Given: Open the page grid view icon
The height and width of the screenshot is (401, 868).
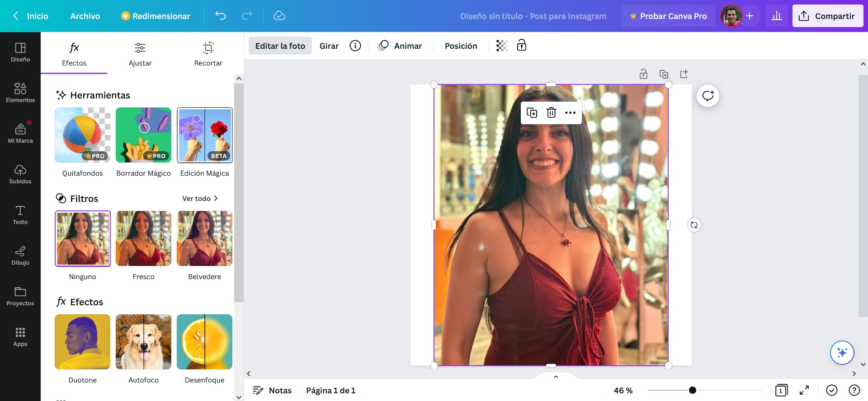Looking at the screenshot, I should pyautogui.click(x=781, y=390).
